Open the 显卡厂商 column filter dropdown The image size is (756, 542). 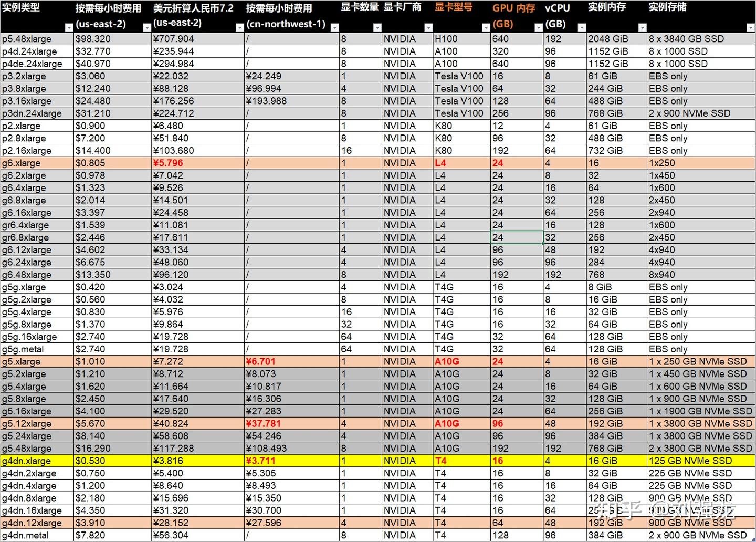[x=428, y=27]
